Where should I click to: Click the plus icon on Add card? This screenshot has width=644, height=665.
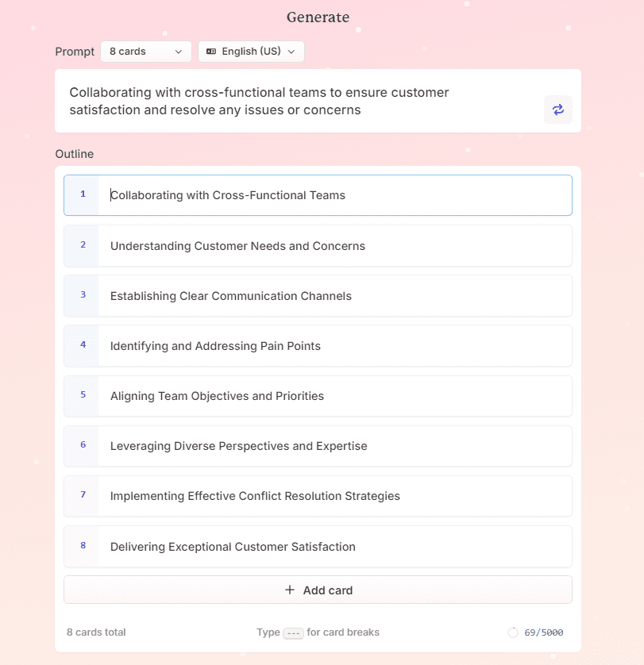290,590
